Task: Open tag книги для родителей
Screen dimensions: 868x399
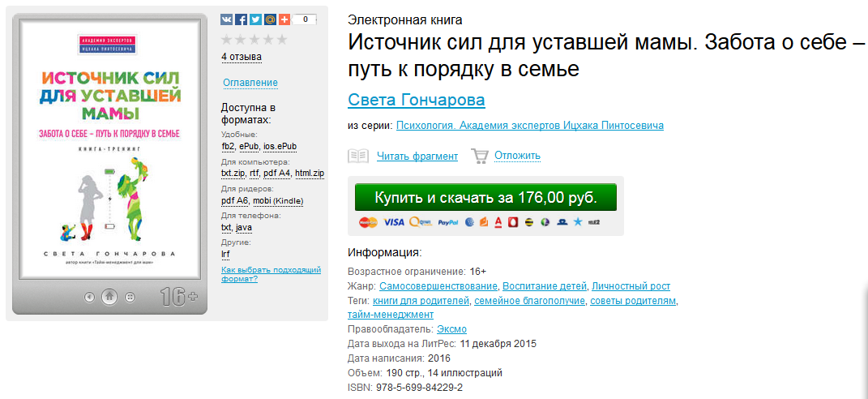Action: (x=421, y=301)
